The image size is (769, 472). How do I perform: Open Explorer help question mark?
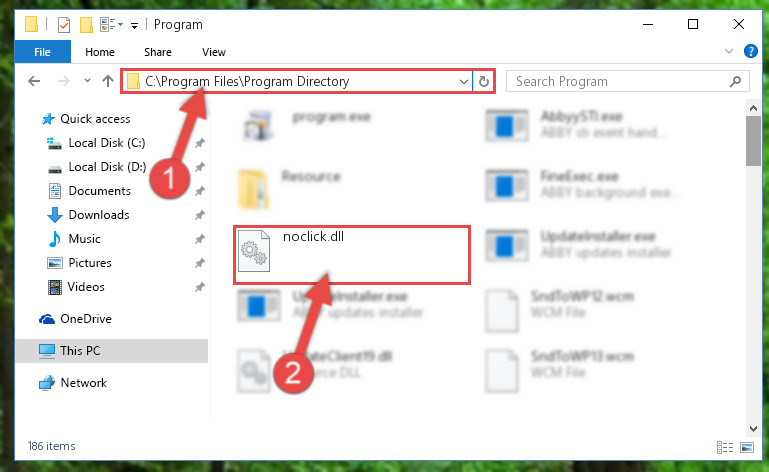click(x=750, y=51)
